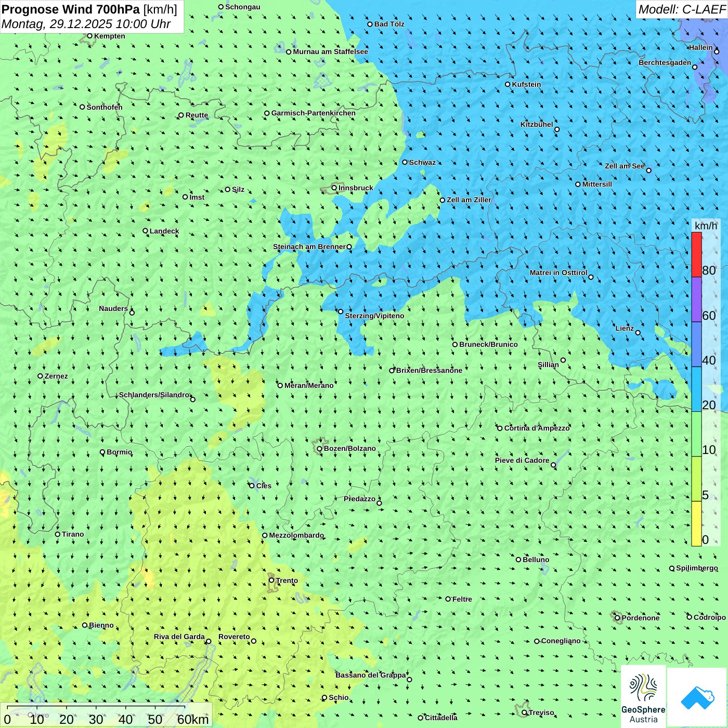
Task: Click the GeoSphere Austria logo
Action: click(643, 697)
